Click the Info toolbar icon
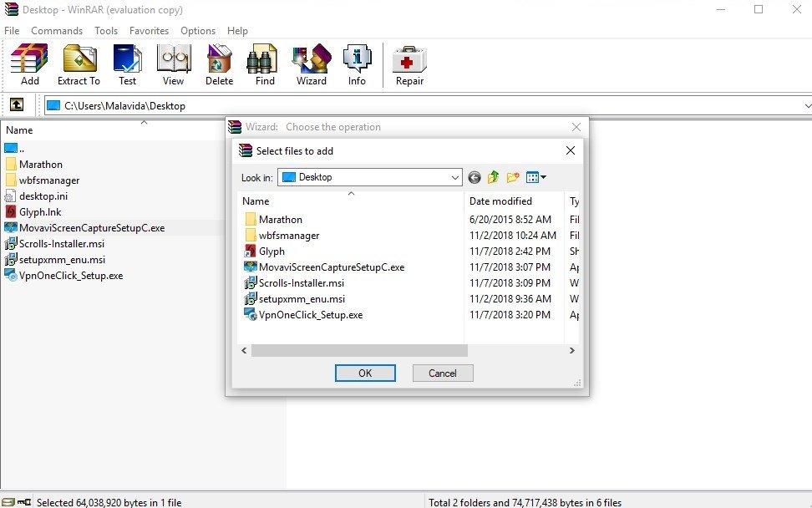This screenshot has height=508, width=812. [x=357, y=58]
